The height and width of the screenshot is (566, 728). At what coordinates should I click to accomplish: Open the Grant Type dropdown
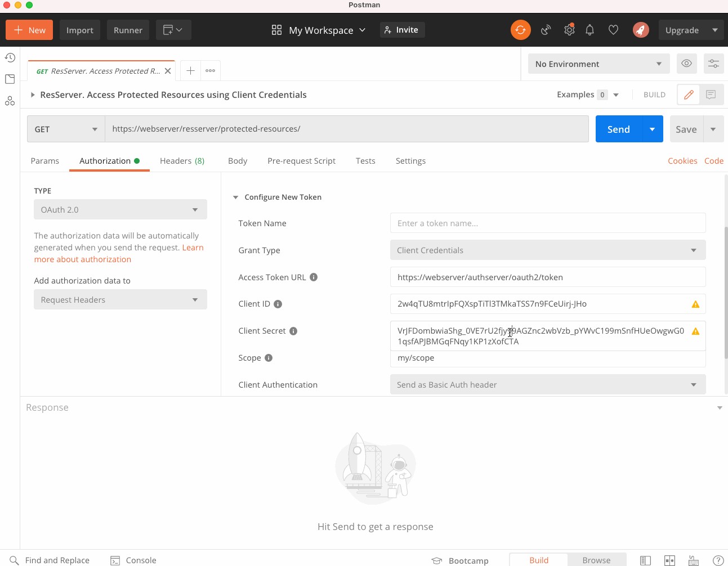pyautogui.click(x=547, y=250)
